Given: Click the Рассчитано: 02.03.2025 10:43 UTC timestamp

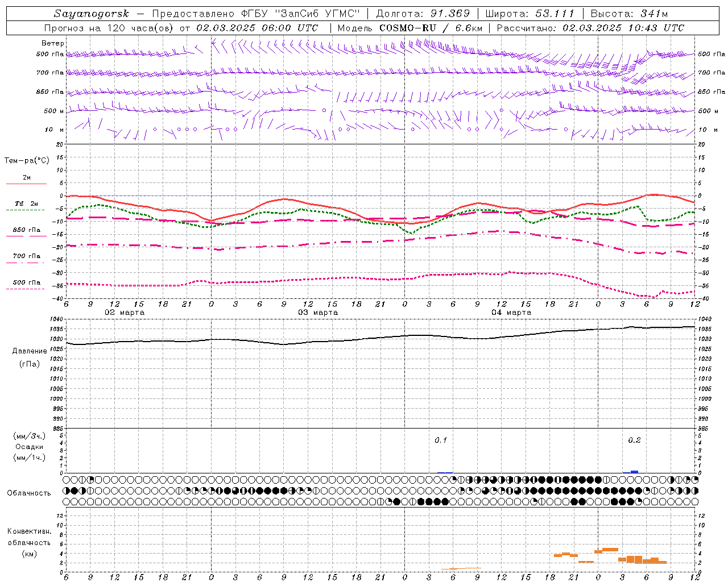Looking at the screenshot, I should 590,28.
